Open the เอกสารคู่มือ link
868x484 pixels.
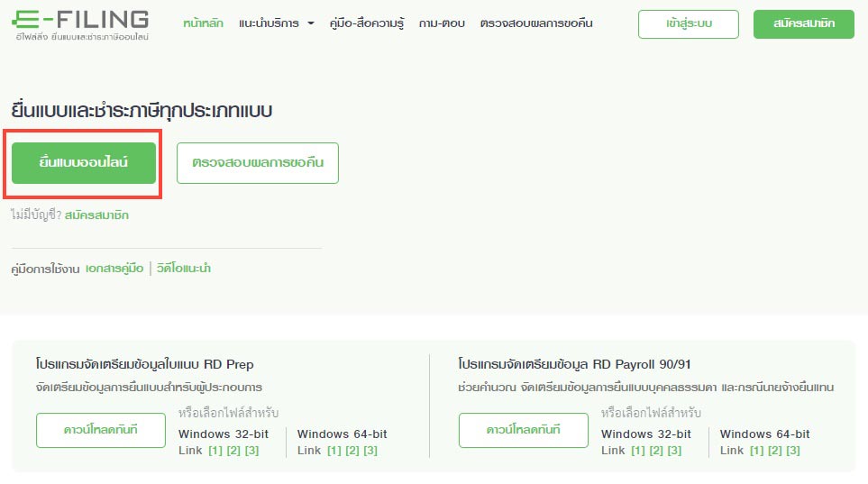click(x=114, y=269)
